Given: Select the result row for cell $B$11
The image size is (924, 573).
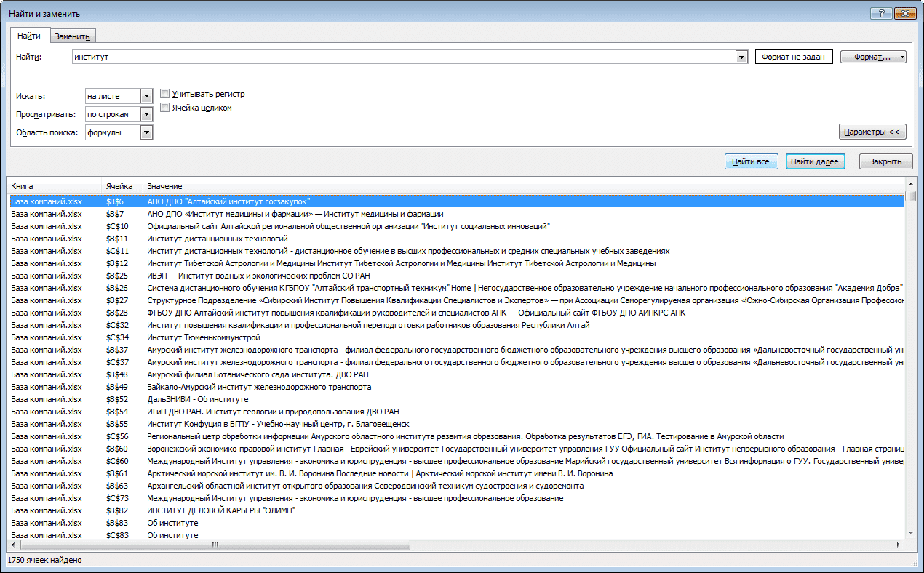Looking at the screenshot, I should (x=456, y=239).
